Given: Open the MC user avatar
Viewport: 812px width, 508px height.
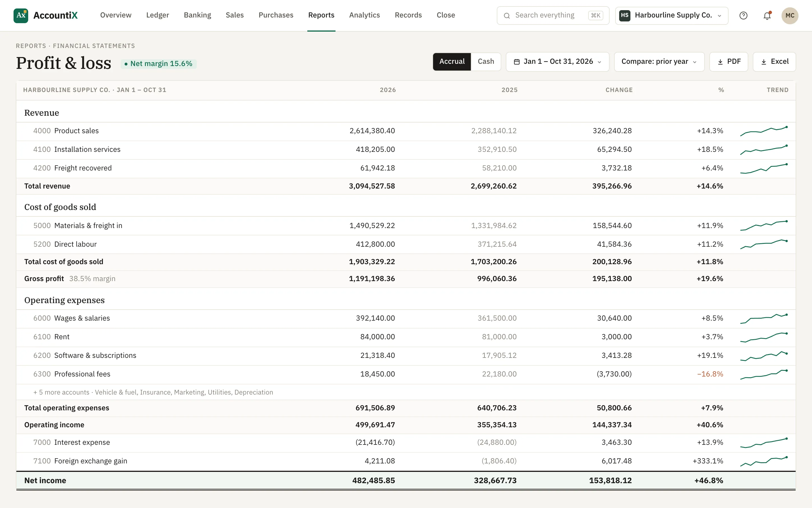Looking at the screenshot, I should (790, 16).
